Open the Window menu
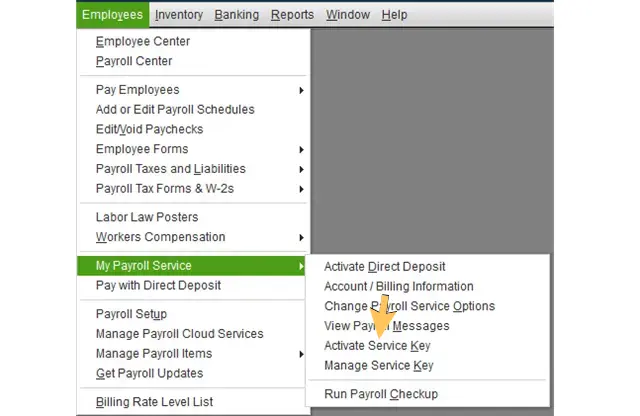640x416 pixels. click(x=347, y=15)
